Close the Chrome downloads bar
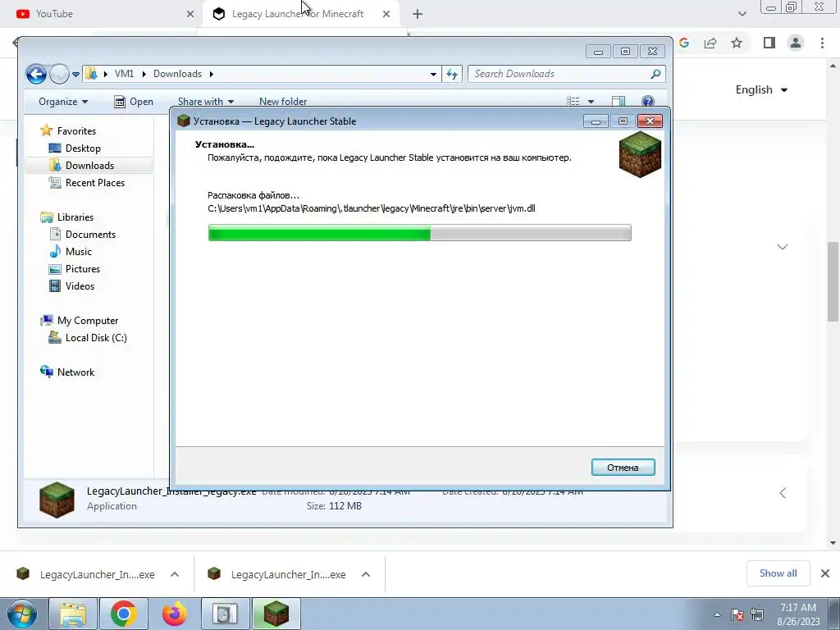Viewport: 840px width, 630px height. click(825, 573)
